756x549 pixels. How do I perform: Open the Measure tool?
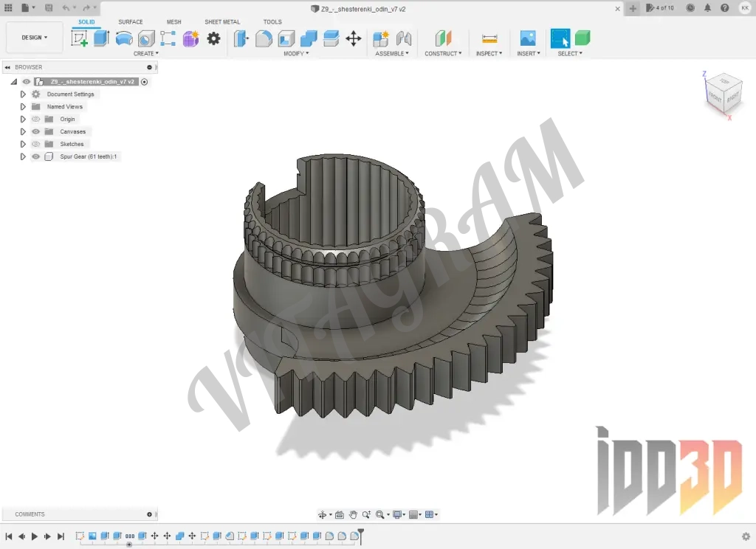(489, 38)
